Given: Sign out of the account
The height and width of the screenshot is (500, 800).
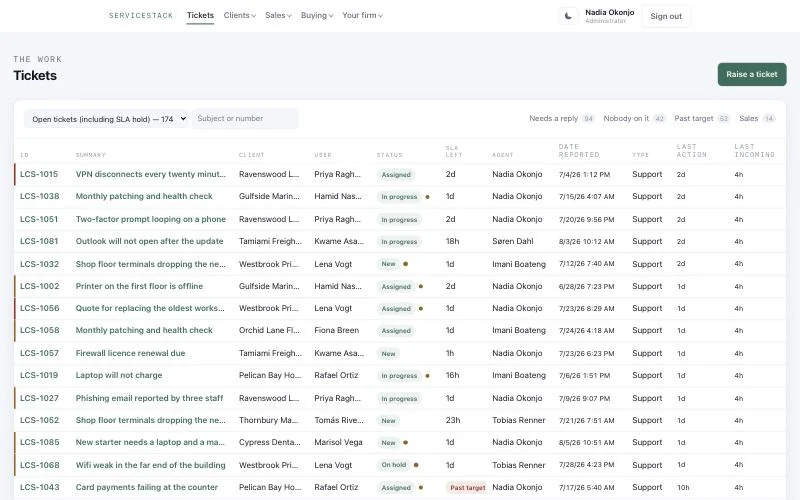Looking at the screenshot, I should pyautogui.click(x=666, y=16).
